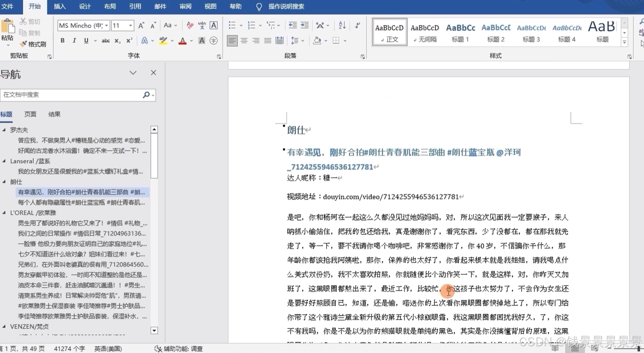Image resolution: width=644 pixels, height=353 pixels.
Task: Apply numbered list
Action: pos(252,26)
